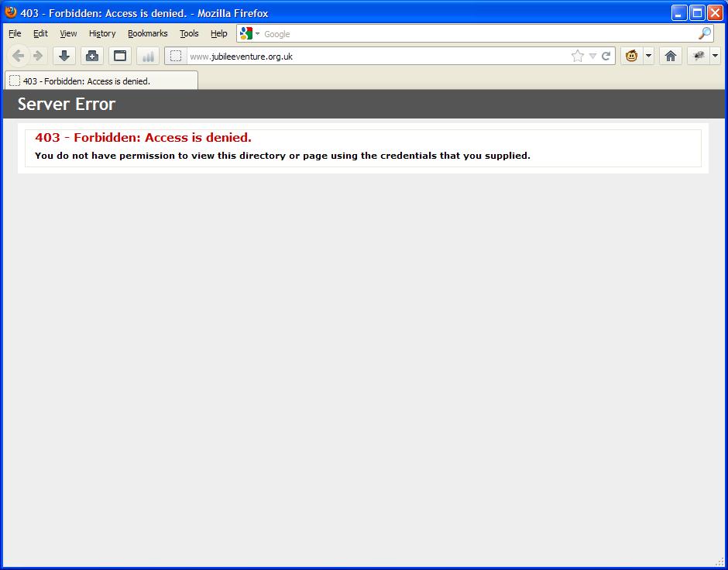Screen dimensions: 728x570
Task: Click the bar-graph statistics toolbar icon
Action: point(147,55)
